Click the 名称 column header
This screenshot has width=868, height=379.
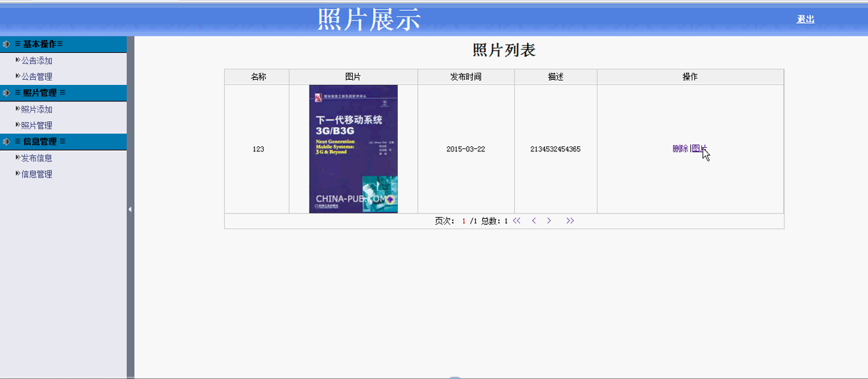258,76
